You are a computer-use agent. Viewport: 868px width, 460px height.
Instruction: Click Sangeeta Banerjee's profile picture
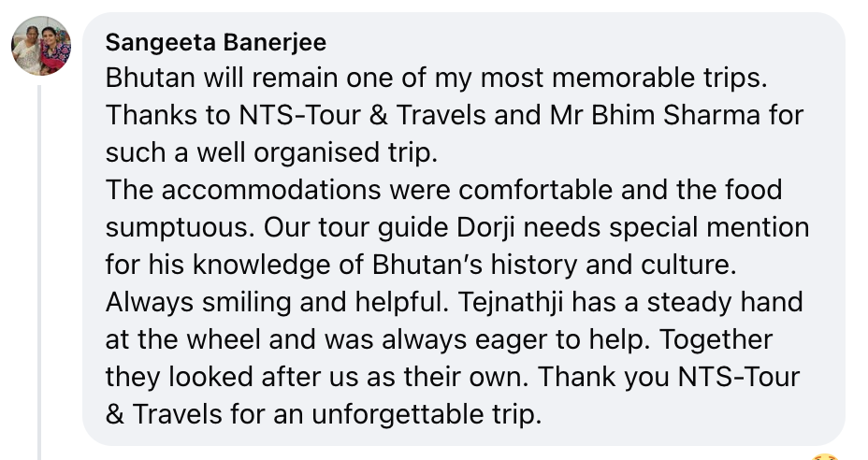41,47
